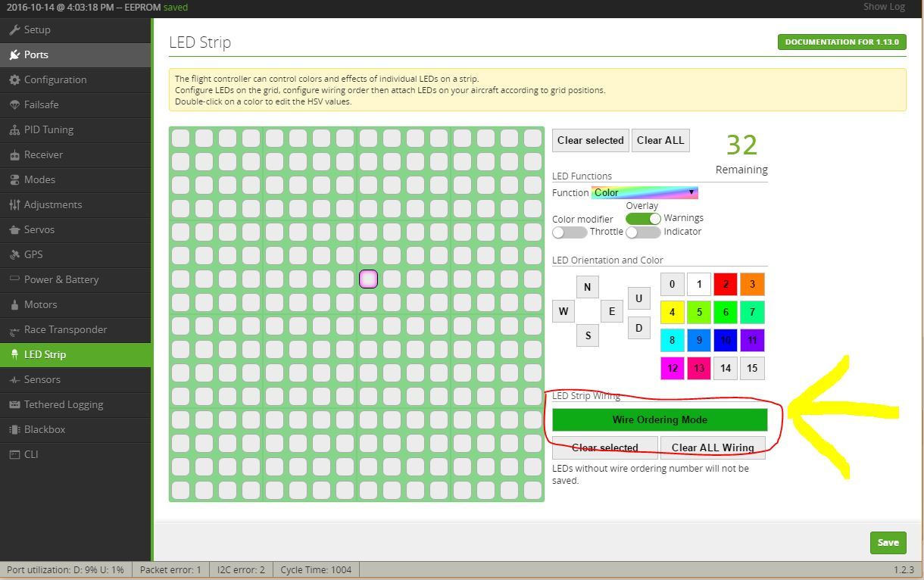Click the PID Tuning hierarchy icon

click(x=14, y=129)
